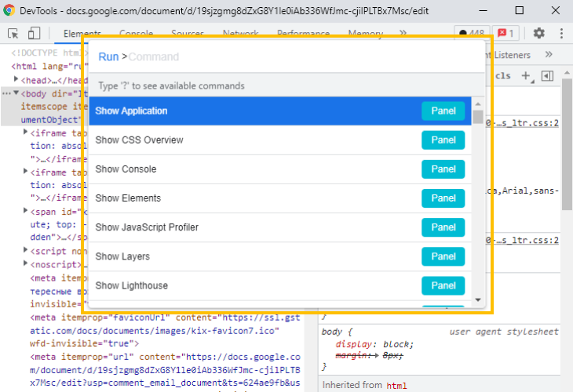Open the red issues counter badge
Viewport: 573px width, 392px height.
(507, 34)
